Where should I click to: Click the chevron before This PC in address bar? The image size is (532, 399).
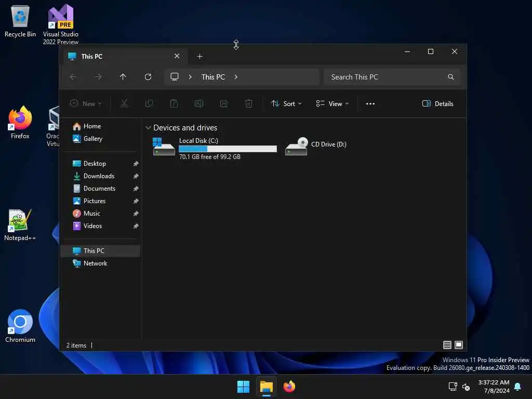coord(190,77)
